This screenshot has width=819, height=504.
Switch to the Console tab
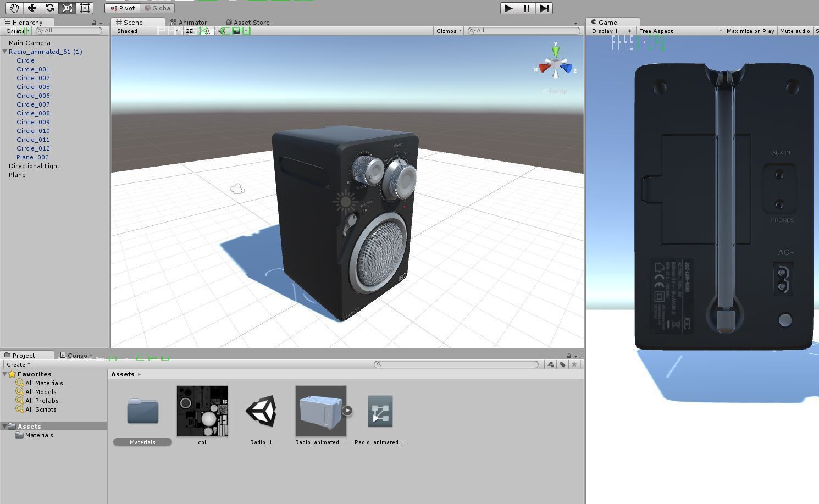[80, 355]
